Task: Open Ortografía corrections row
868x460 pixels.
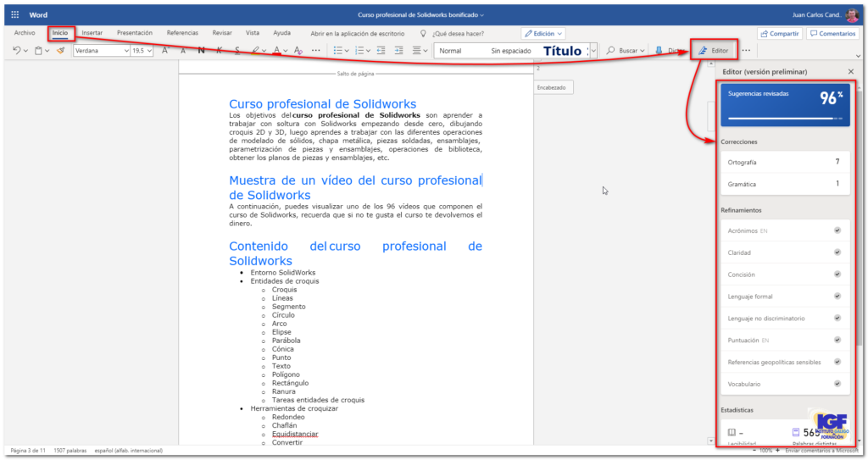Action: click(784, 162)
